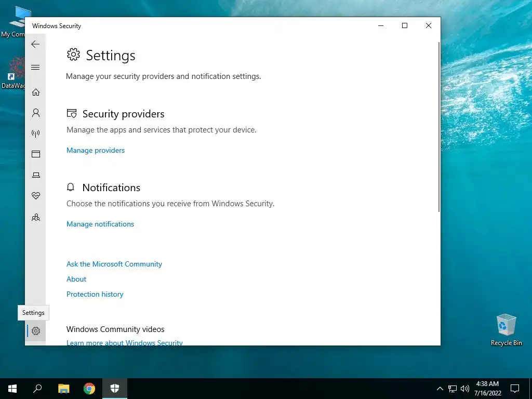The width and height of the screenshot is (532, 399).
Task: Click the Manage providers link
Action: pos(96,150)
